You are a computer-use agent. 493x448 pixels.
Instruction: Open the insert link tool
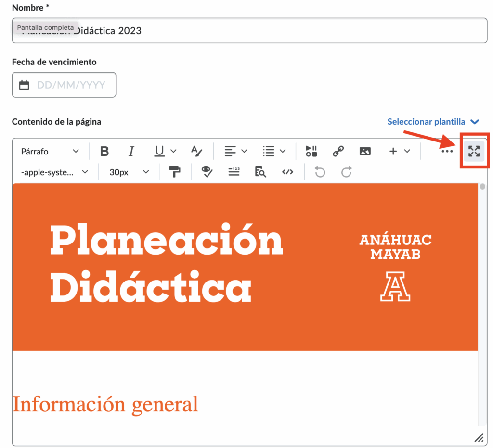[338, 151]
